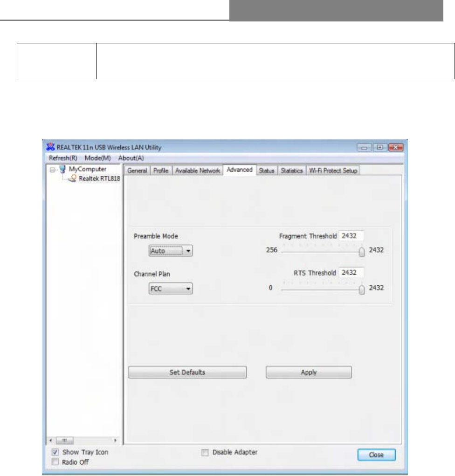This screenshot has height=476, width=455.
Task: Open the Statistics tab
Action: pos(292,171)
